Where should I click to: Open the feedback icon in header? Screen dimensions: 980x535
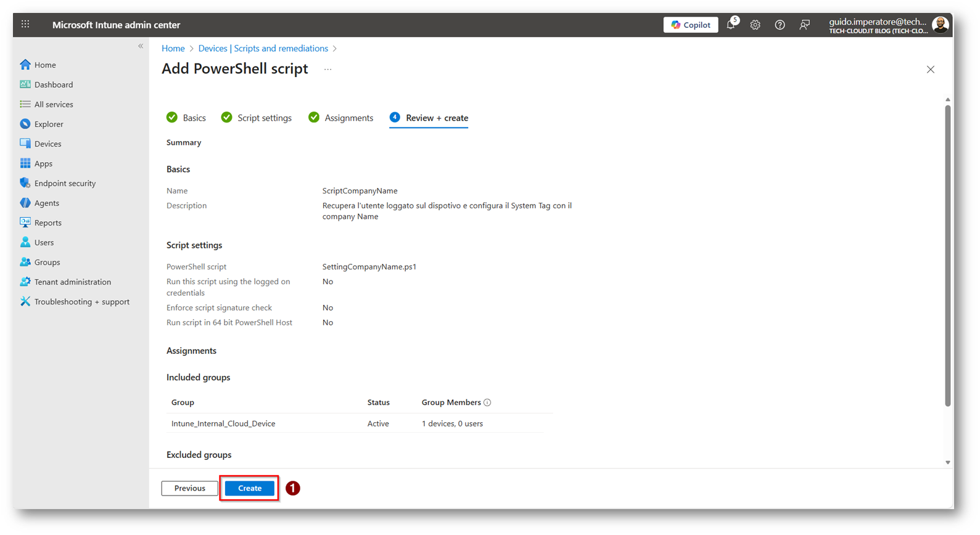(805, 25)
